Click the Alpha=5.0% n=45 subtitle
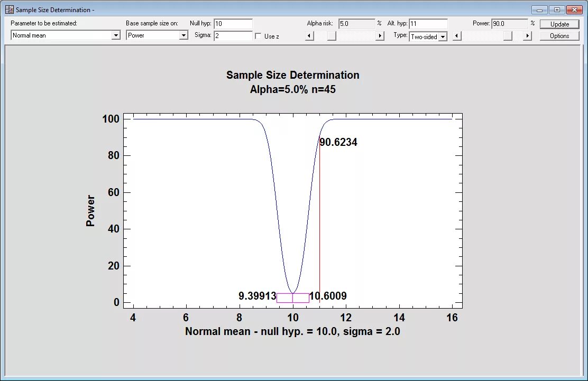 pyautogui.click(x=293, y=89)
